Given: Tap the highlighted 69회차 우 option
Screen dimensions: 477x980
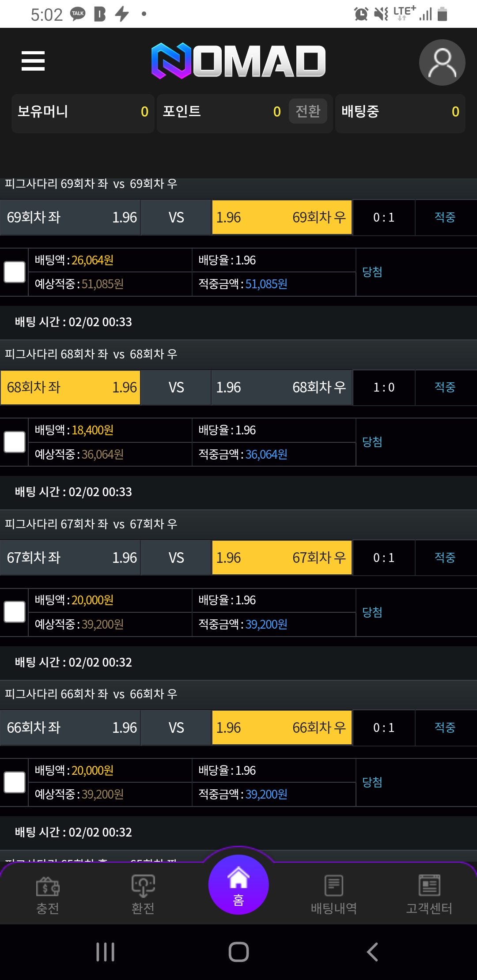Looking at the screenshot, I should pyautogui.click(x=282, y=217).
